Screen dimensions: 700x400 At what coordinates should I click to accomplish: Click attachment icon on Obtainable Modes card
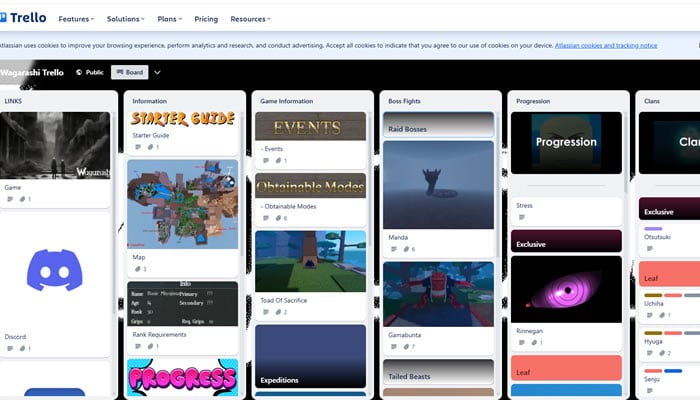[279, 218]
